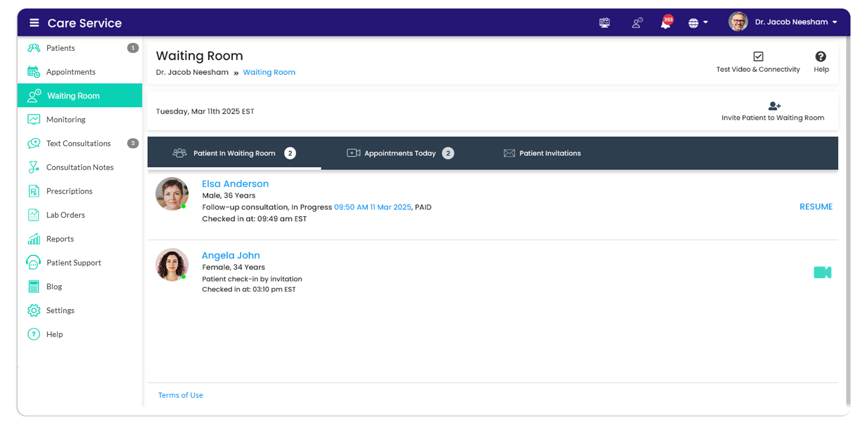Click the Appointments Today video icon
The width and height of the screenshot is (868, 424).
pyautogui.click(x=353, y=153)
